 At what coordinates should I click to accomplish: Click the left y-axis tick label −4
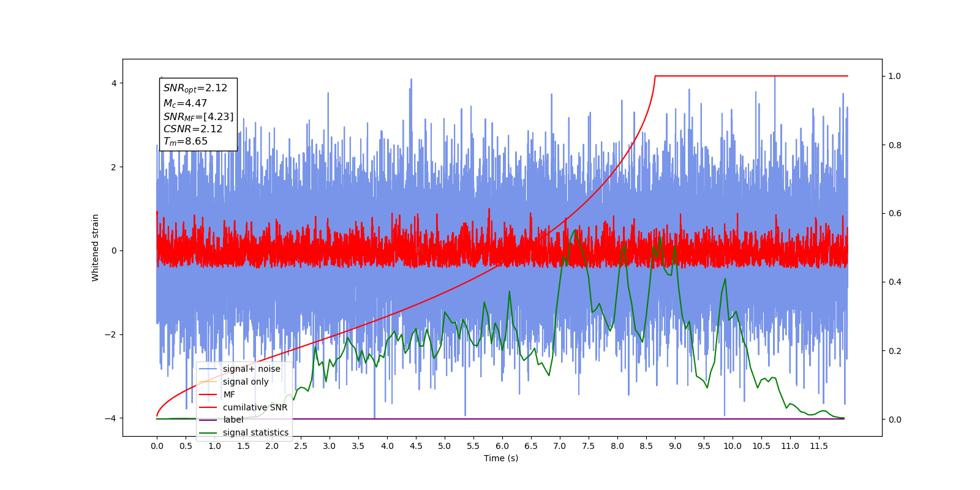pyautogui.click(x=110, y=418)
